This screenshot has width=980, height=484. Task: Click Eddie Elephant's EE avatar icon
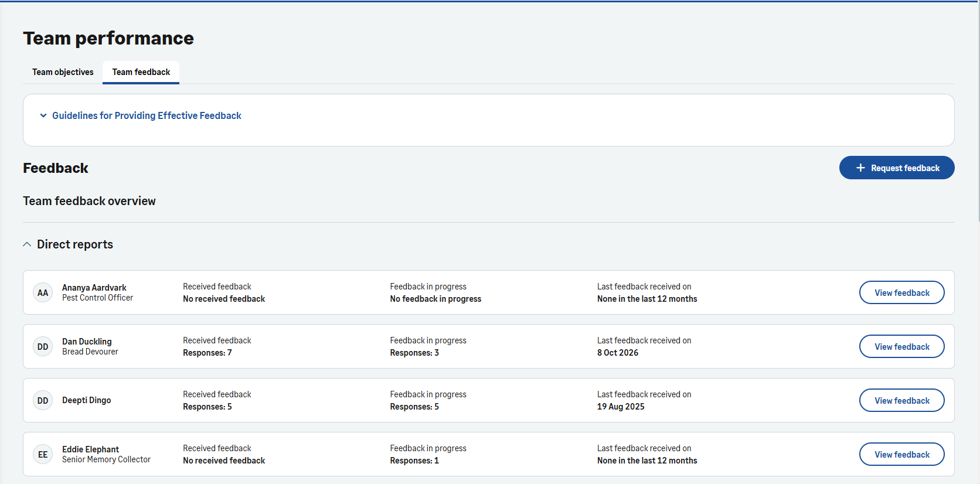(x=43, y=455)
